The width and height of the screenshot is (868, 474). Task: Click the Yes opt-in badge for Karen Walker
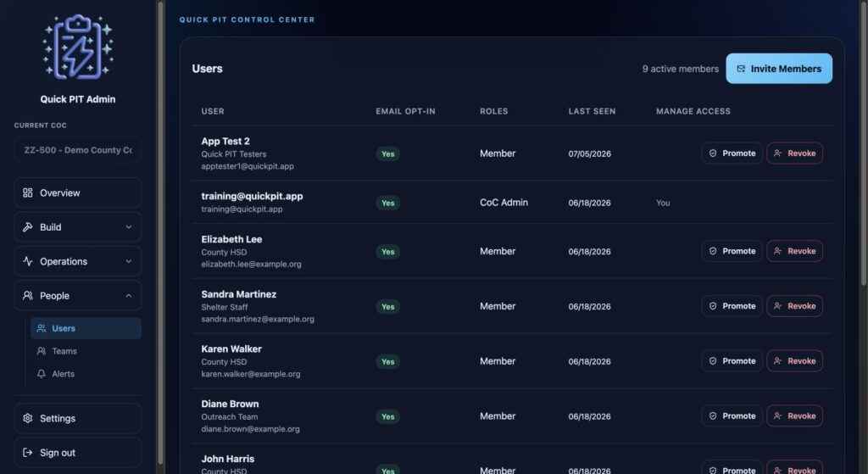[388, 361]
